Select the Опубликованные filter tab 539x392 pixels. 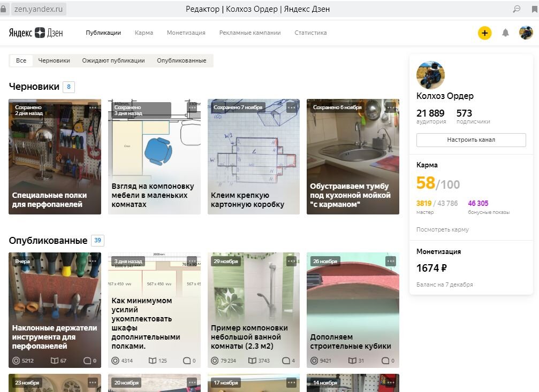pyautogui.click(x=181, y=60)
